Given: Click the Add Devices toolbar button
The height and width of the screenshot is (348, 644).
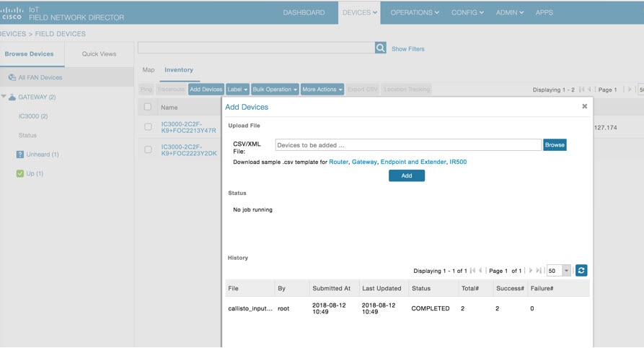Looking at the screenshot, I should pos(206,90).
